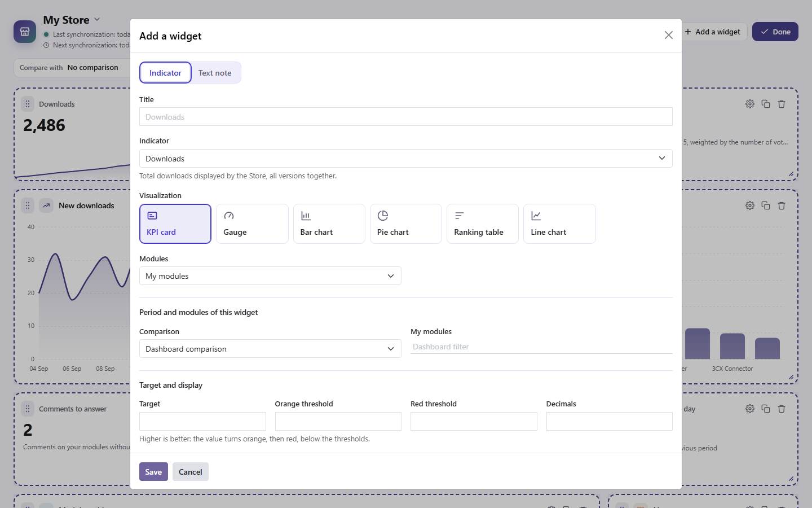Screen dimensions: 812x508
Task: Click the Red threshold input field
Action: pos(474,422)
